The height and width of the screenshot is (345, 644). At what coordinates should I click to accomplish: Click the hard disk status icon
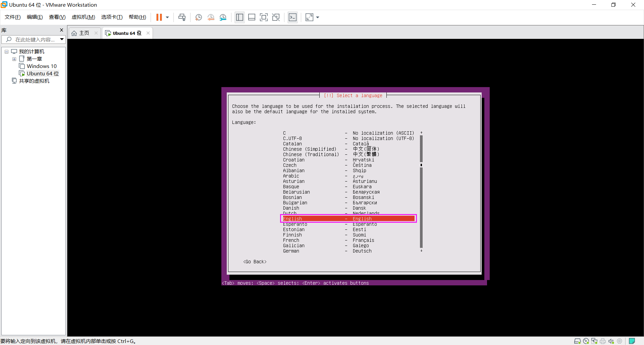click(577, 341)
